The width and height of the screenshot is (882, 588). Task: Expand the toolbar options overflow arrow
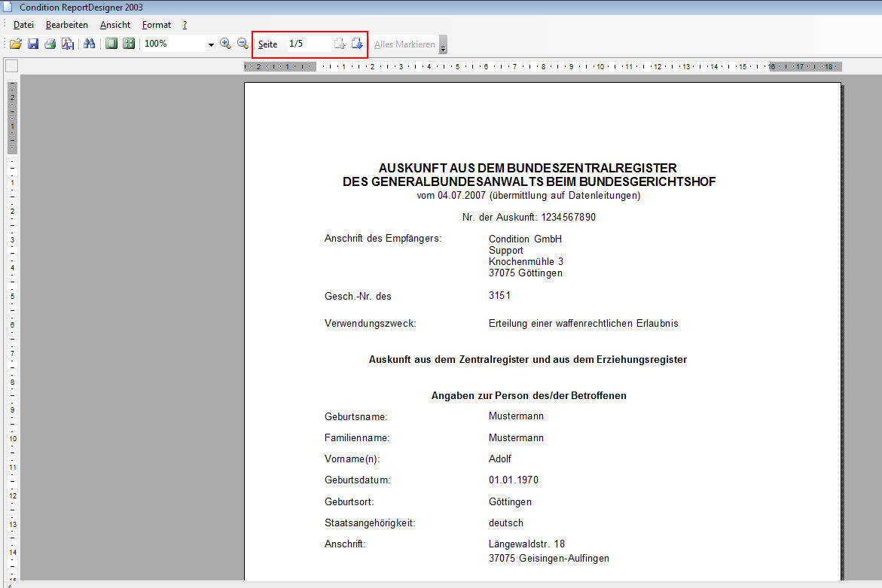point(443,45)
